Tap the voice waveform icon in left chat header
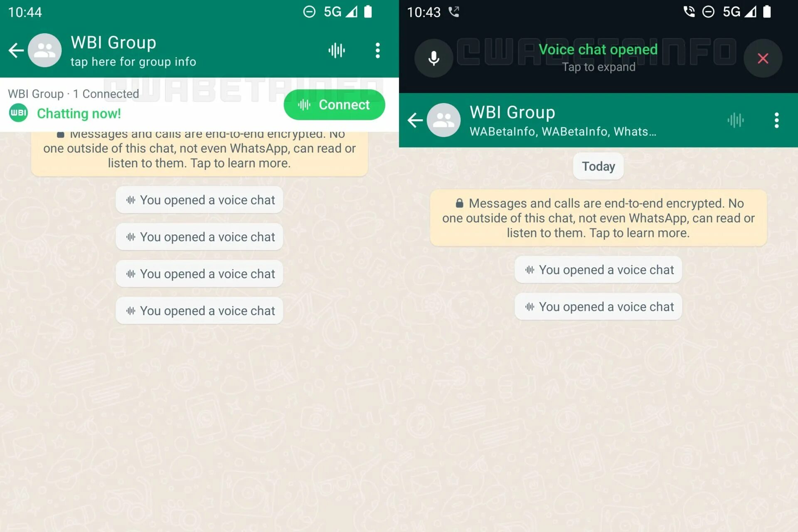The height and width of the screenshot is (532, 798). pos(336,50)
